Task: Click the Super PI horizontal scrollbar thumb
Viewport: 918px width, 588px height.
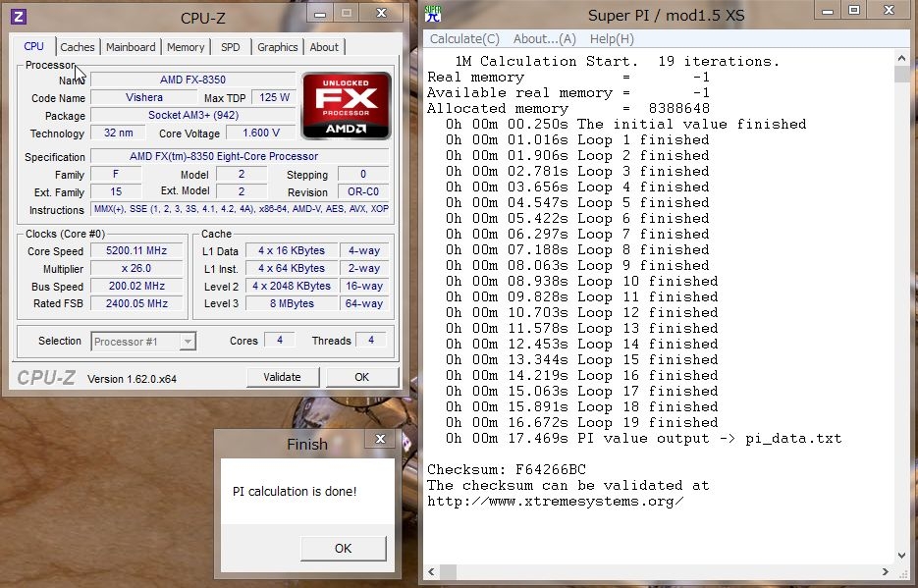Action: [448, 571]
